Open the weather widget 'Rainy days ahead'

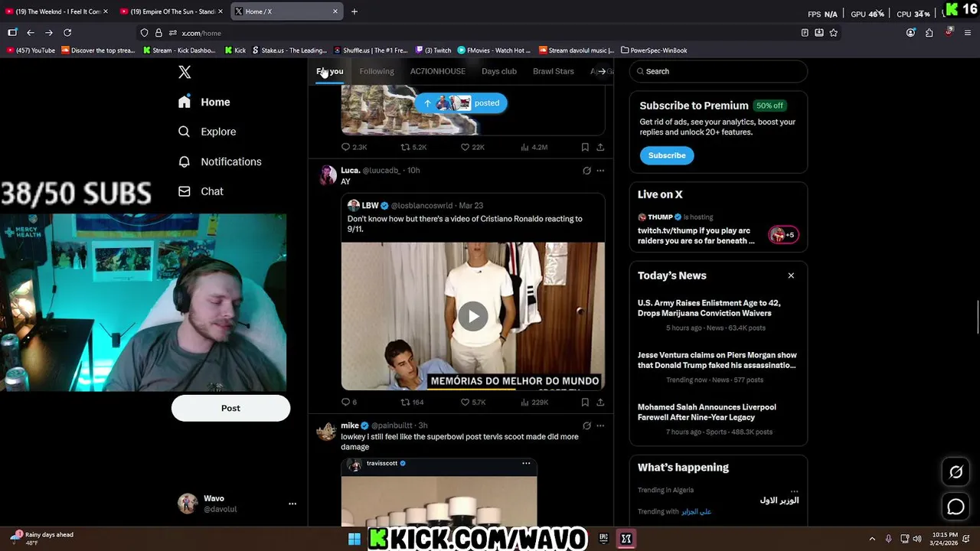pyautogui.click(x=42, y=538)
